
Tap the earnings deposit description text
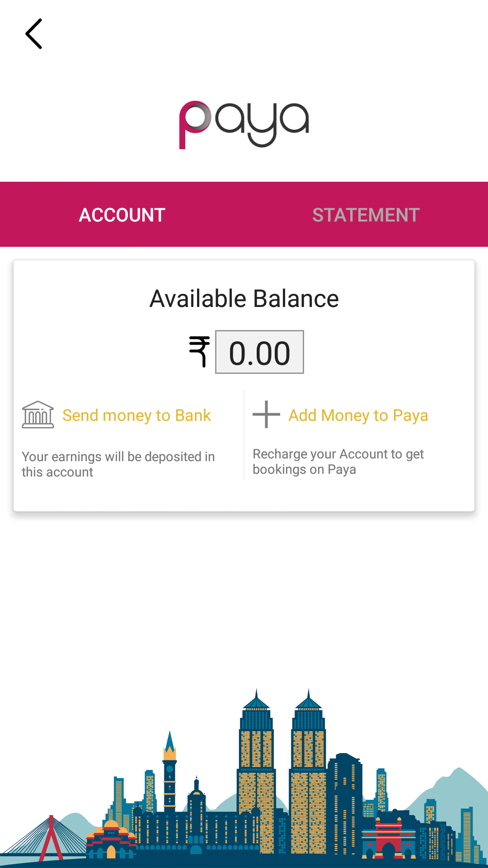(118, 464)
